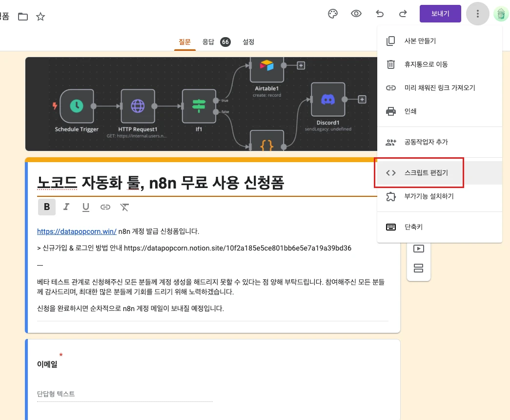Undo the last change
Image resolution: width=510 pixels, height=420 pixels.
click(x=380, y=14)
